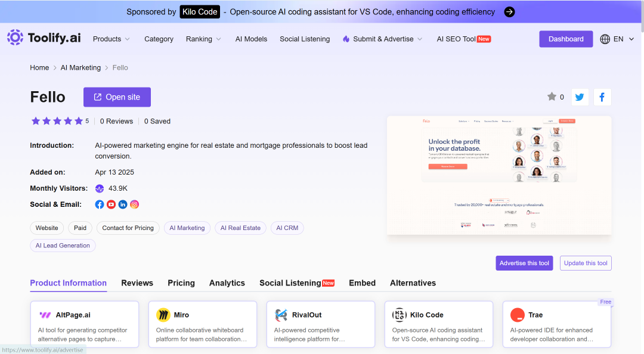Open the Kilo Code card
This screenshot has height=354, width=644.
click(x=439, y=324)
